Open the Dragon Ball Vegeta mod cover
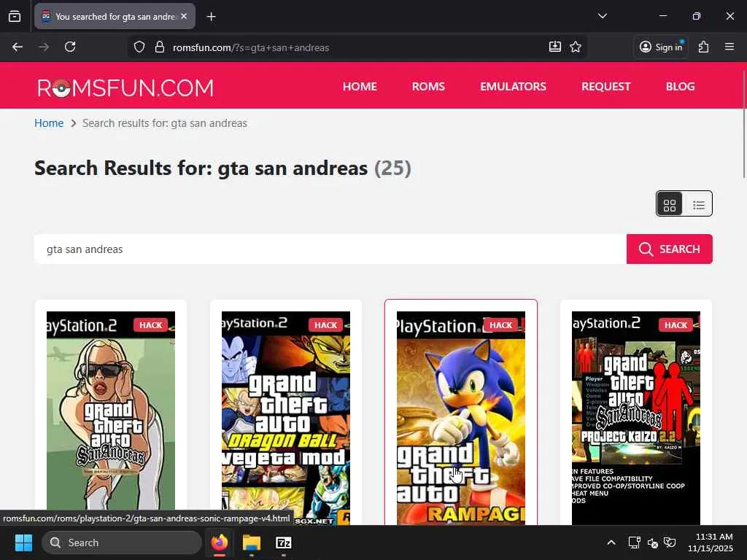 (x=286, y=418)
